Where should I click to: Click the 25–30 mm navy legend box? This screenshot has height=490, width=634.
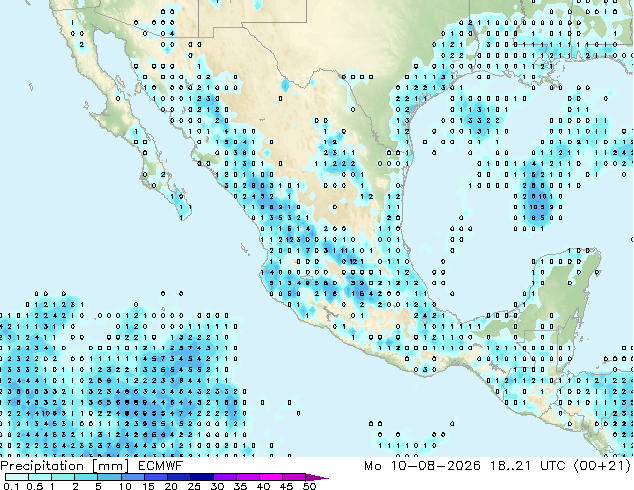click(x=202, y=477)
